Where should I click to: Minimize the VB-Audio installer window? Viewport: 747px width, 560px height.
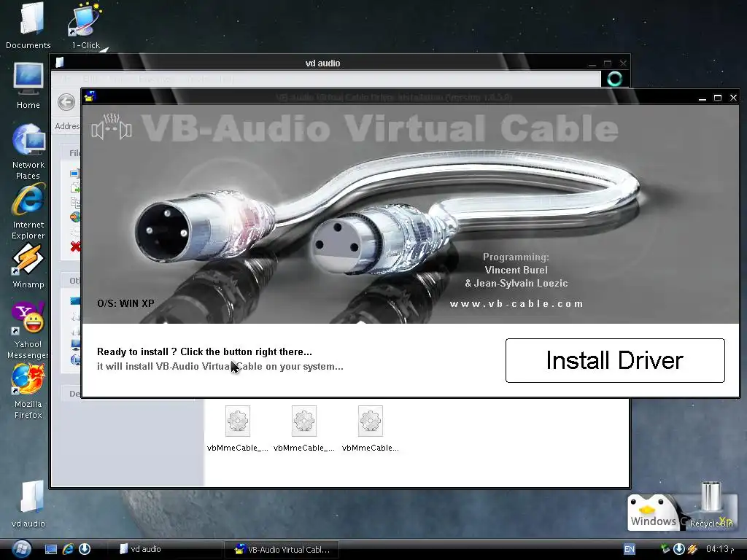703,98
